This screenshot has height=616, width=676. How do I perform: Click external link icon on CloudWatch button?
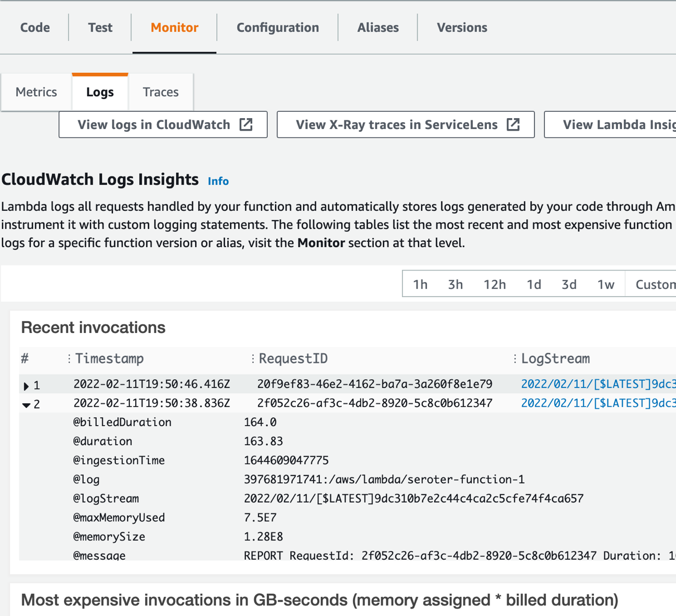[246, 125]
